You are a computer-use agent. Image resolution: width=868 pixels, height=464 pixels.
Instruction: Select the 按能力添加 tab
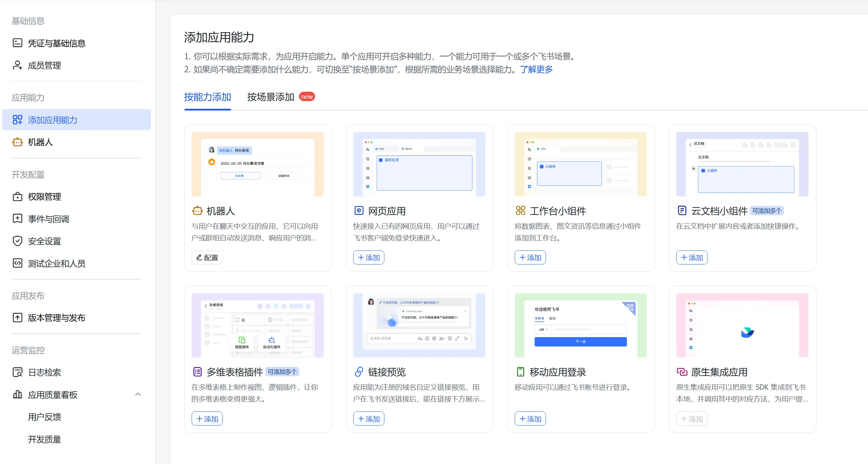click(x=207, y=97)
